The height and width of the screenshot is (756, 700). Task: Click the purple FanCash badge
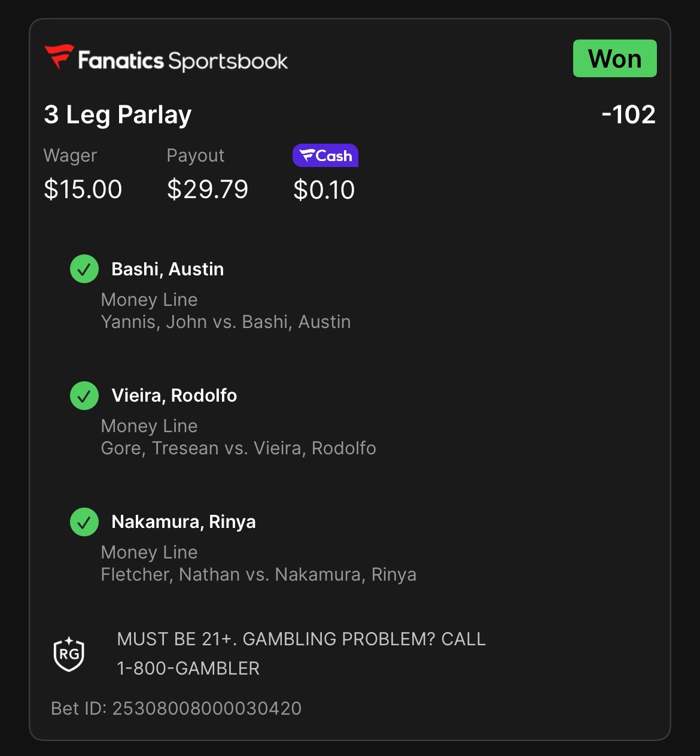pyautogui.click(x=325, y=156)
